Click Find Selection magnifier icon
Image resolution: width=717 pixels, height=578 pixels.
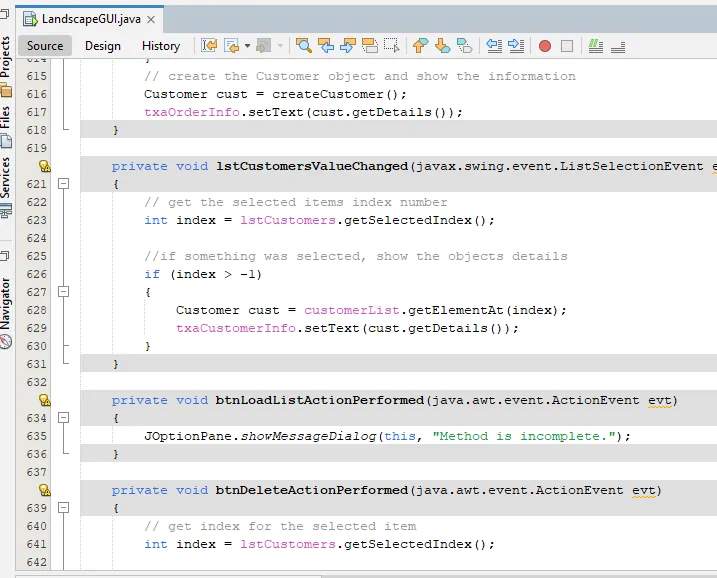coord(304,46)
